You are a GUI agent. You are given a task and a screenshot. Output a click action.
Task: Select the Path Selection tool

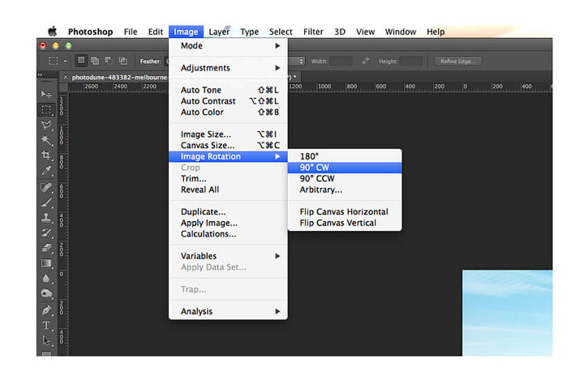46,340
